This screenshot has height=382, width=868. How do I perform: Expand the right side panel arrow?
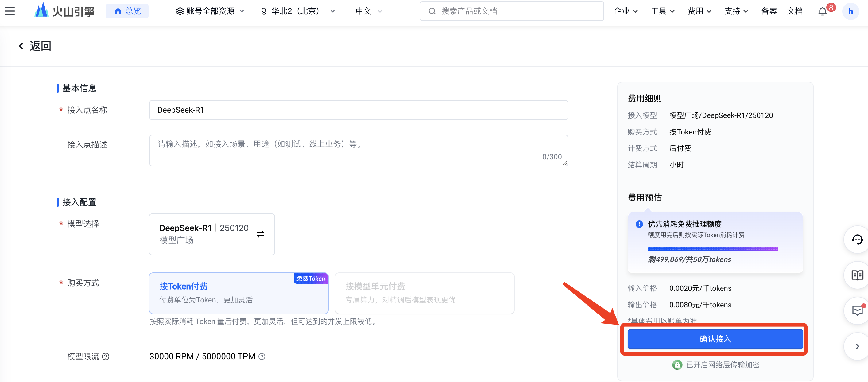pyautogui.click(x=857, y=346)
